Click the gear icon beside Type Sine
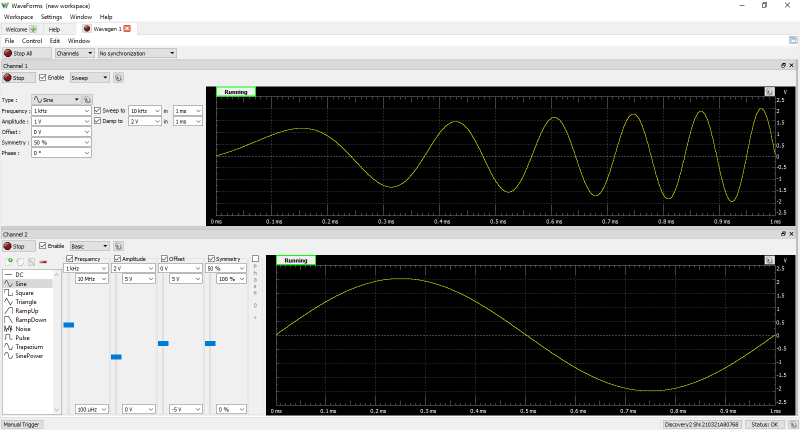This screenshot has height=430, width=800. pyautogui.click(x=87, y=100)
